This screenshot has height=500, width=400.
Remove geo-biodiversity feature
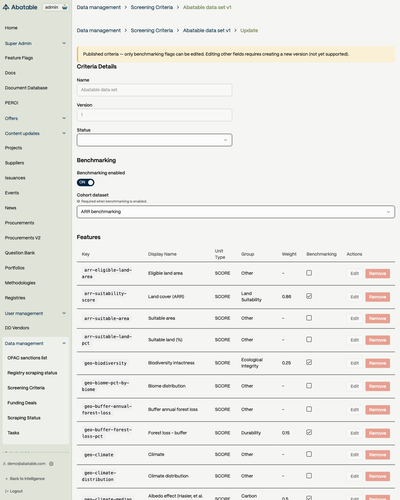click(x=377, y=363)
